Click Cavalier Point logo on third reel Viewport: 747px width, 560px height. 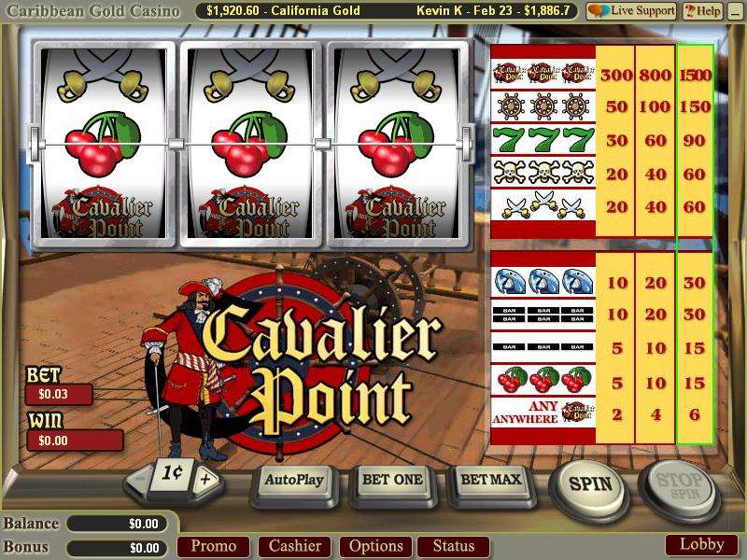[x=396, y=212]
